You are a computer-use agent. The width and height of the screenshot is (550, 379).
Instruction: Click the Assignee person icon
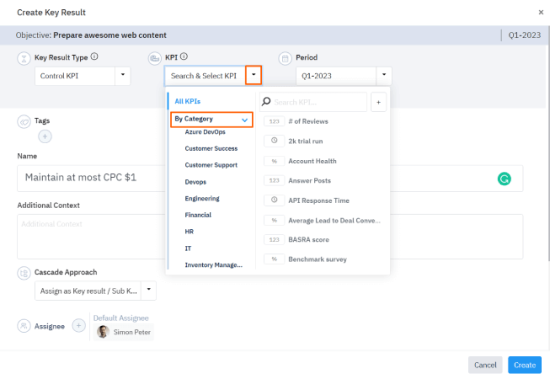click(24, 326)
